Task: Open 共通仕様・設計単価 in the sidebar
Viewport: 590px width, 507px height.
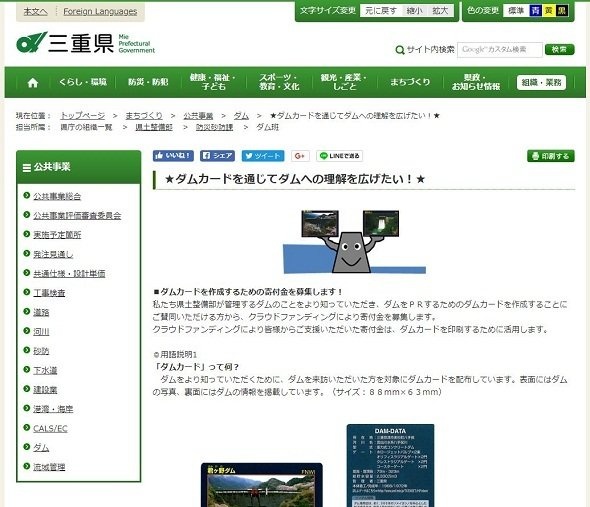Action: click(x=69, y=274)
